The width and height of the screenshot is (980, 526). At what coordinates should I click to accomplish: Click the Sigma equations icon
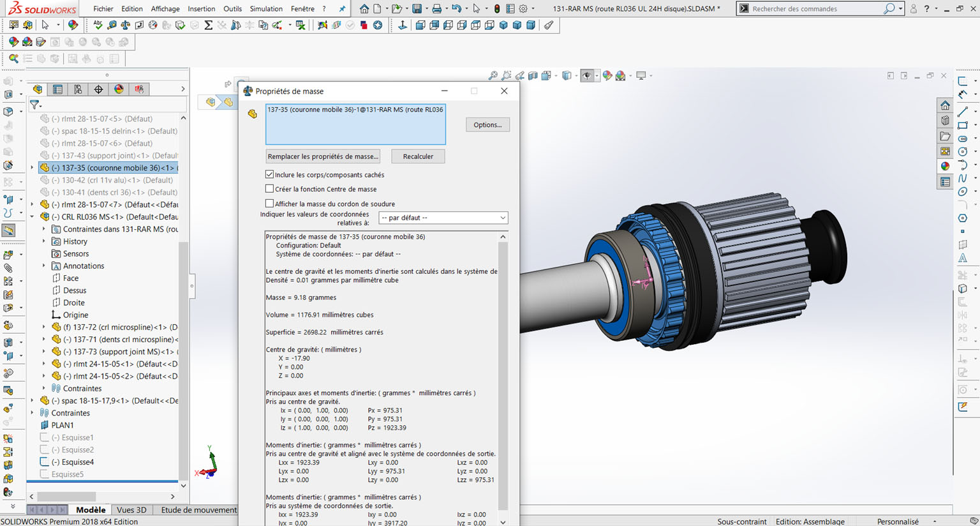pos(208,25)
